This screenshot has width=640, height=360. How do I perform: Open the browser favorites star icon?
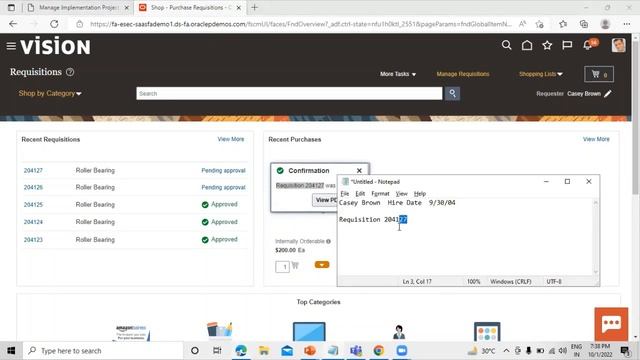[x=563, y=24]
